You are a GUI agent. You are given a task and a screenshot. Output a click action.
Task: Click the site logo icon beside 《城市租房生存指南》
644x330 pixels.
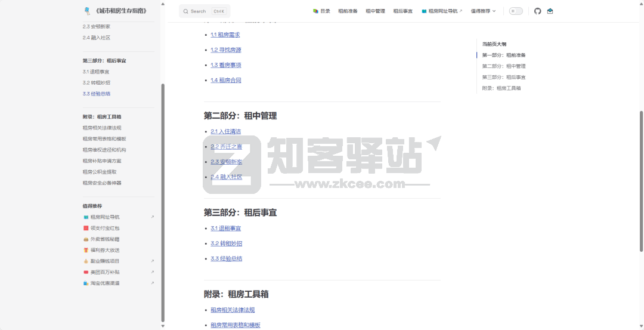click(86, 11)
